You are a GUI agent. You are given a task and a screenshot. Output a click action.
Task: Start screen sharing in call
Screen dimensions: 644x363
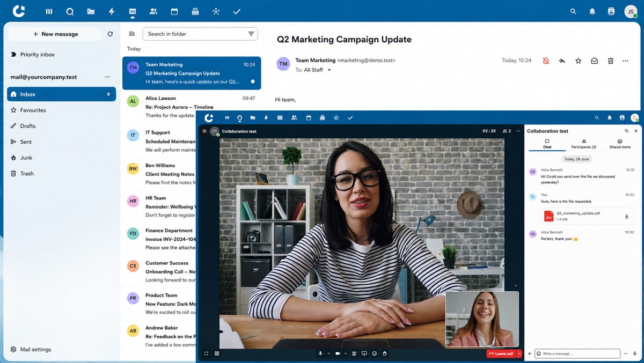point(364,353)
